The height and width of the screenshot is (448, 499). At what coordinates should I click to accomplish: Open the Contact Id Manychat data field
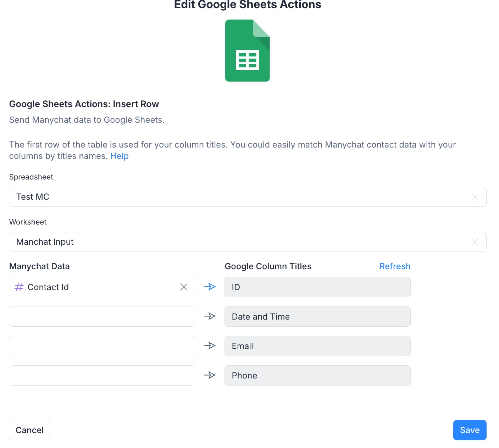point(96,287)
